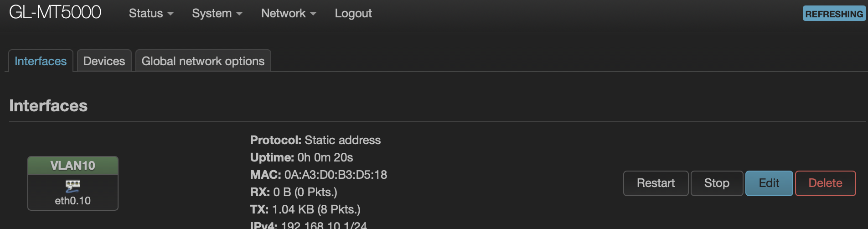Open the Status dropdown menu
The width and height of the screenshot is (868, 229).
click(151, 14)
